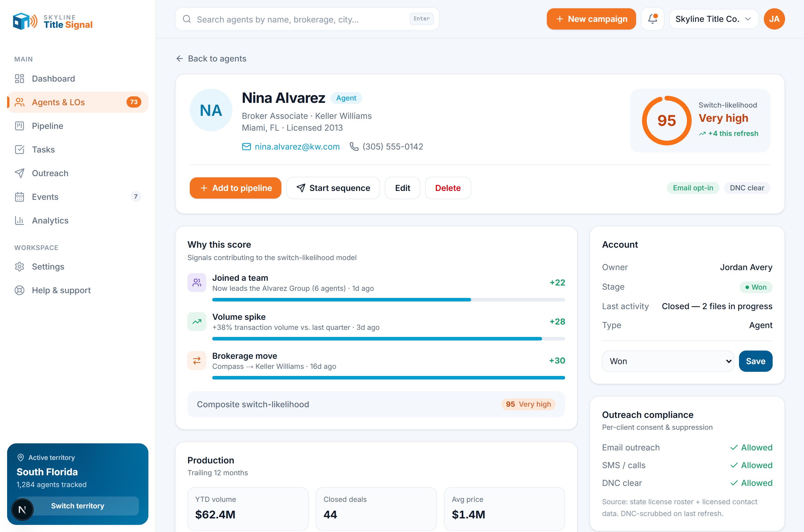Click the Joined a team progress bar
The image size is (804, 532).
click(x=388, y=300)
